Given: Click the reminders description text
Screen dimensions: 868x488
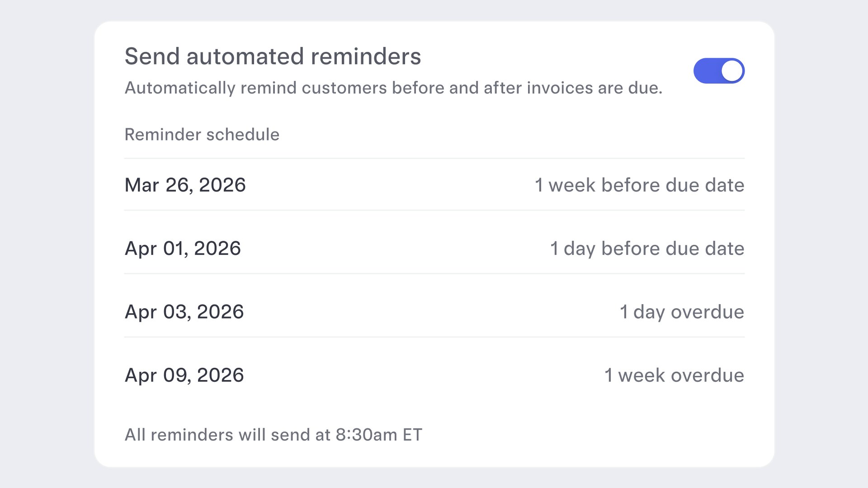Looking at the screenshot, I should click(394, 88).
